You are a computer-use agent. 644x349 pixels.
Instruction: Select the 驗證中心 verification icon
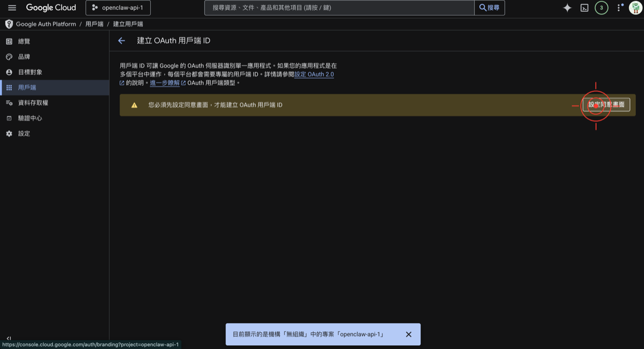[x=9, y=118]
